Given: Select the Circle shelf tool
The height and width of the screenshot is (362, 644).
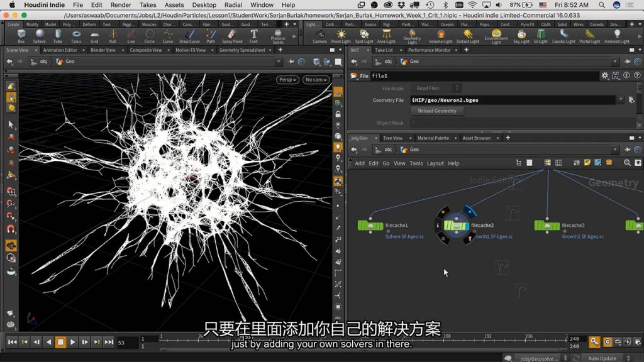Looking at the screenshot, I should [150, 36].
